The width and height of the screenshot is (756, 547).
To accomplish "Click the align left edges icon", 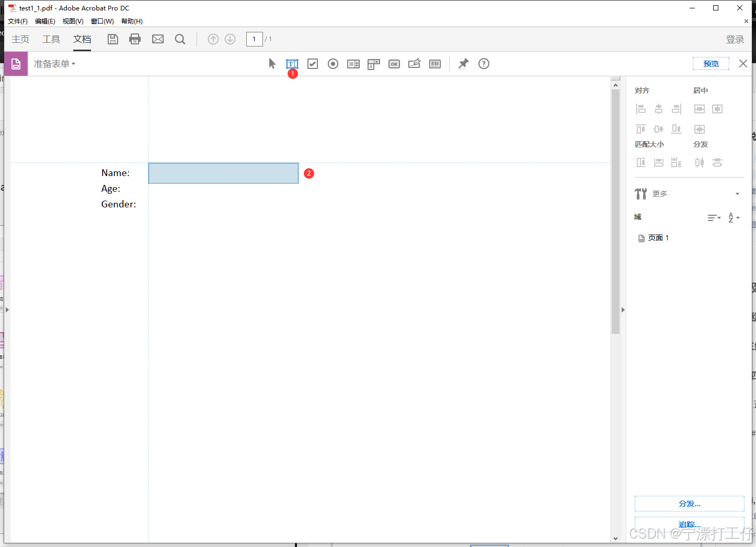I will pyautogui.click(x=641, y=109).
